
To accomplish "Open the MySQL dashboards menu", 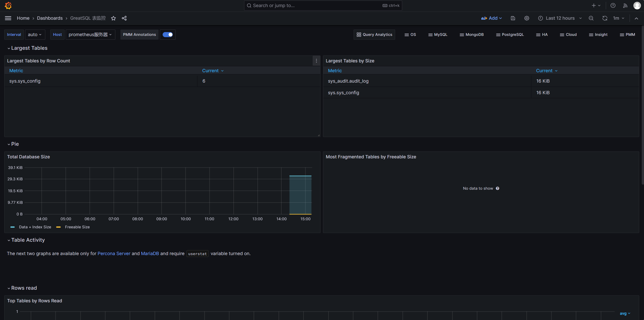I will tap(438, 35).
